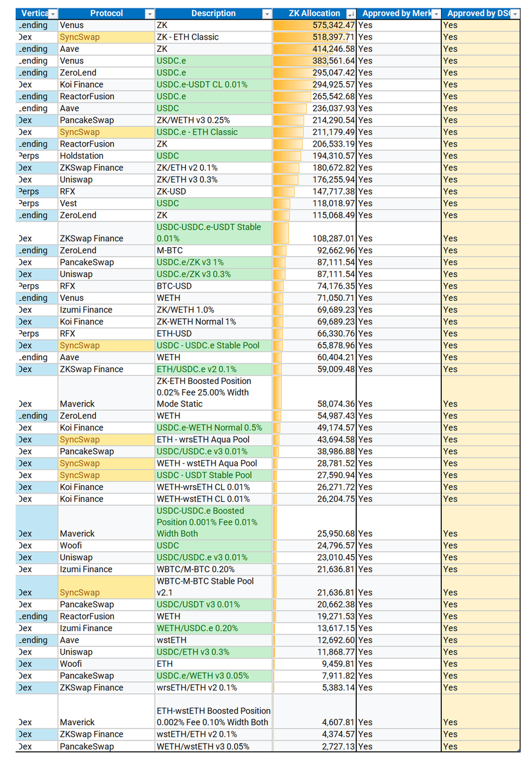Screen dimensions: 532x768
Task: Click the WETH-wrsETH CL 0.01% cell
Action: 214,487
